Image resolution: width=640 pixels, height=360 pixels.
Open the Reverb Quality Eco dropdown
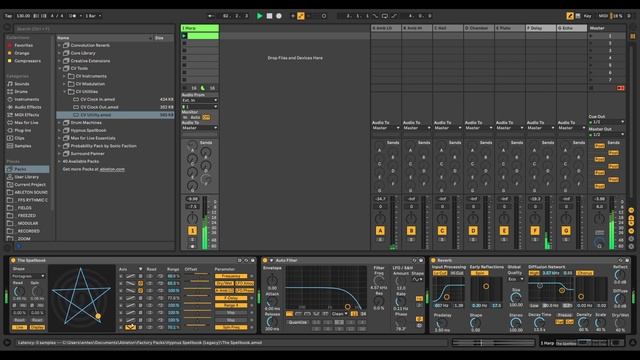(516, 279)
